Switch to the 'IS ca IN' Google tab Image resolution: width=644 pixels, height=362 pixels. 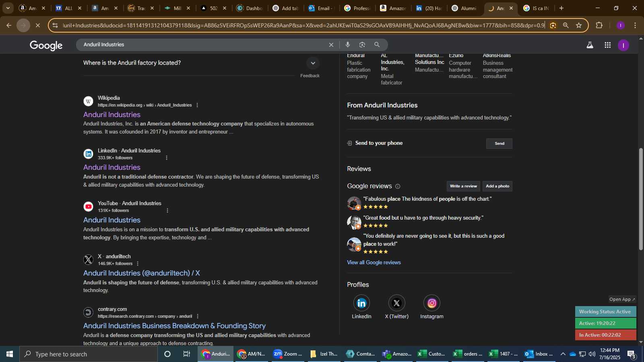(x=536, y=8)
